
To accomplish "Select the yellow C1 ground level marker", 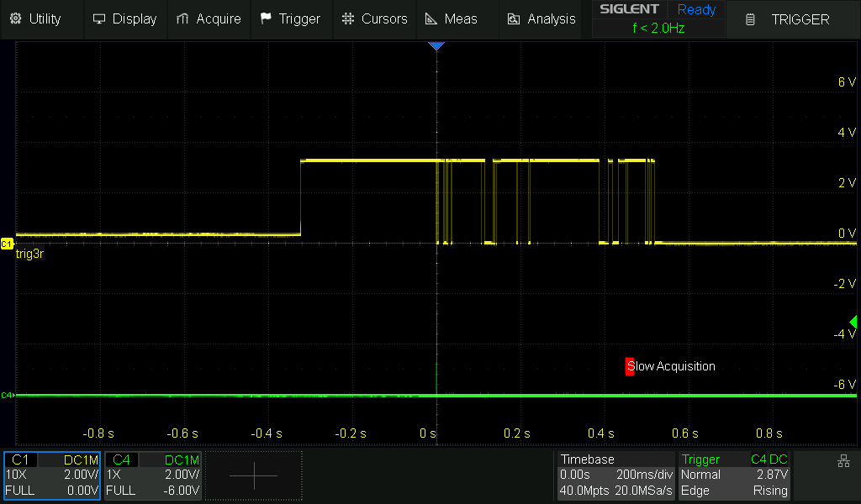I will click(x=7, y=244).
